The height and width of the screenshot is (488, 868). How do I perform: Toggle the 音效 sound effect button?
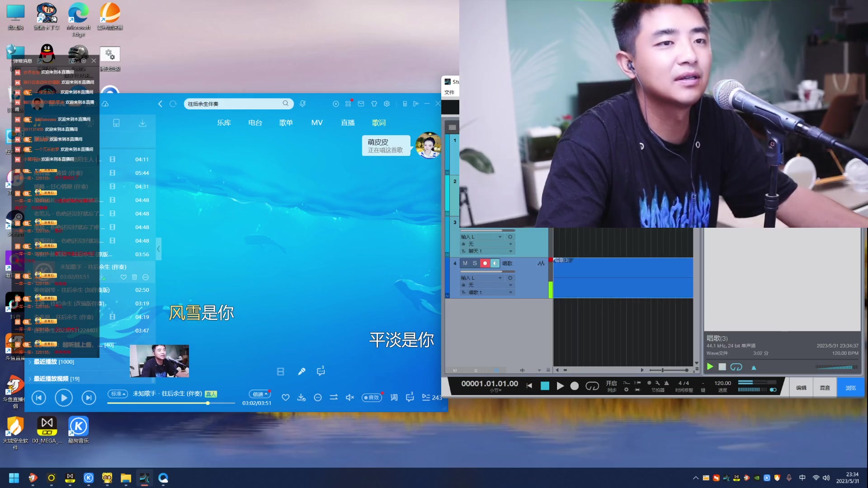click(x=372, y=398)
